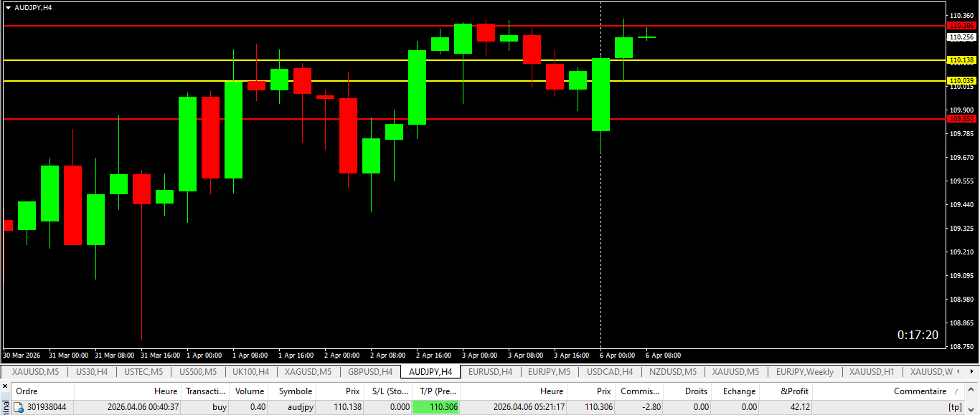This screenshot has width=980, height=415.
Task: Click the white 110.256 current price label
Action: [x=961, y=37]
